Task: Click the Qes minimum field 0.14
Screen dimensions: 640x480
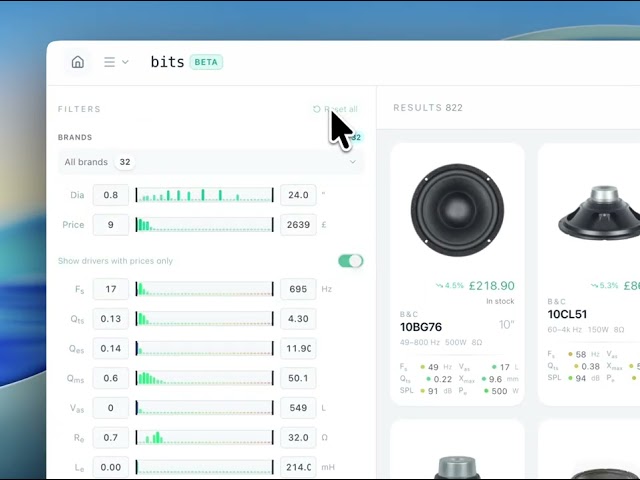Action: (111, 349)
